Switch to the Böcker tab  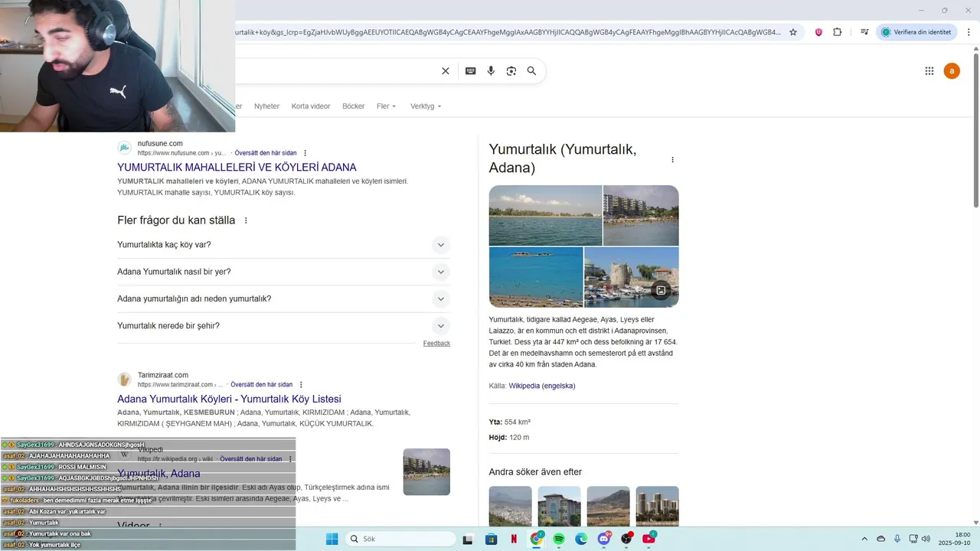pyautogui.click(x=353, y=106)
